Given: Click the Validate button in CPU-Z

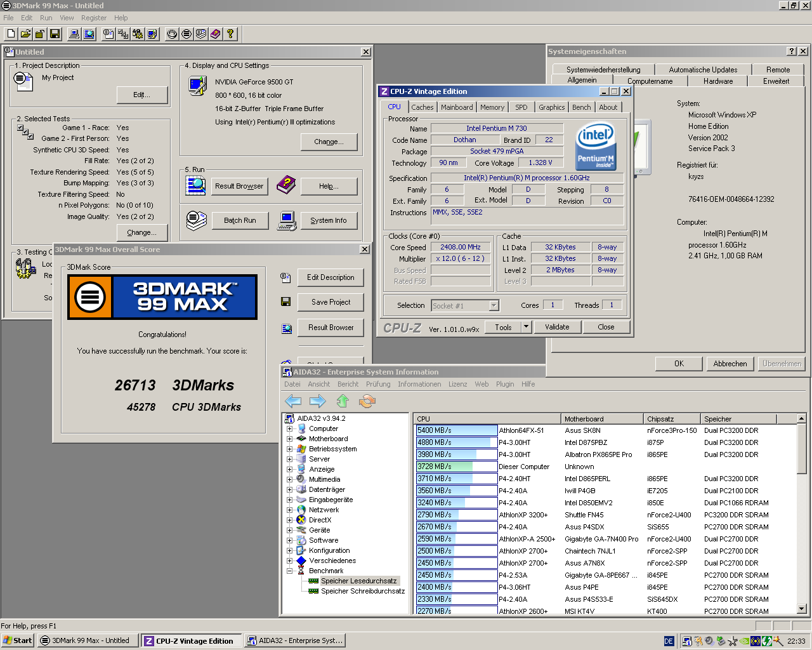Looking at the screenshot, I should [x=556, y=327].
